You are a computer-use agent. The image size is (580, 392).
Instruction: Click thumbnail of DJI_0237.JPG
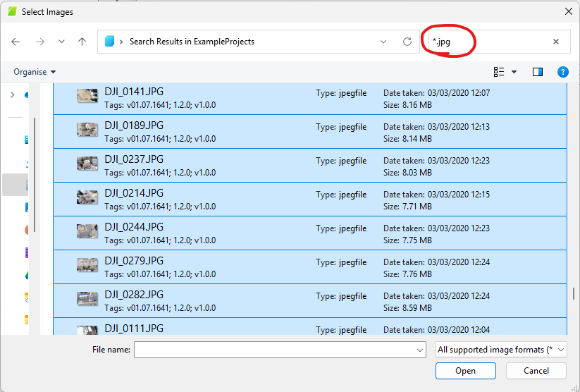[87, 164]
